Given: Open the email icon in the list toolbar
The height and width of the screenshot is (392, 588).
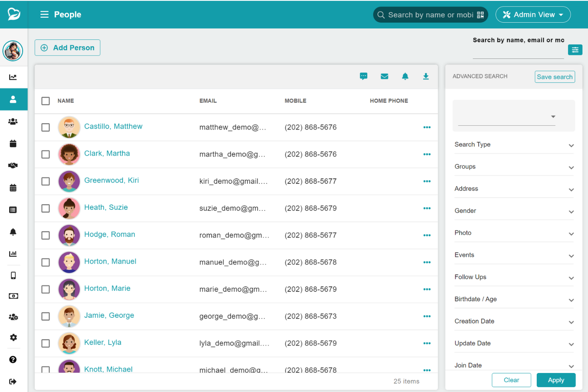Looking at the screenshot, I should [384, 76].
